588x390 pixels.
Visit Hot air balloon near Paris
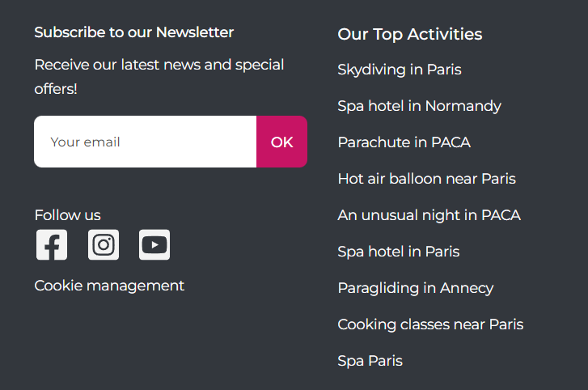(x=426, y=179)
